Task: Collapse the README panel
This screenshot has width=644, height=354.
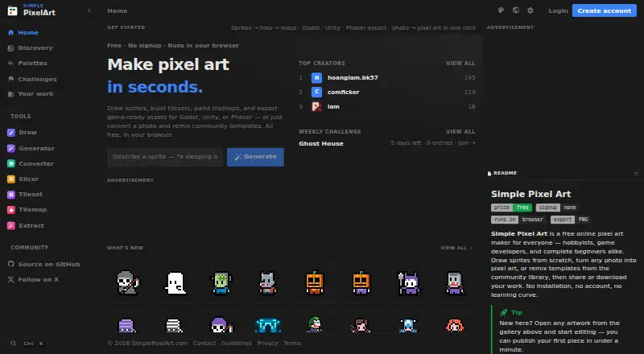Action: pyautogui.click(x=636, y=173)
